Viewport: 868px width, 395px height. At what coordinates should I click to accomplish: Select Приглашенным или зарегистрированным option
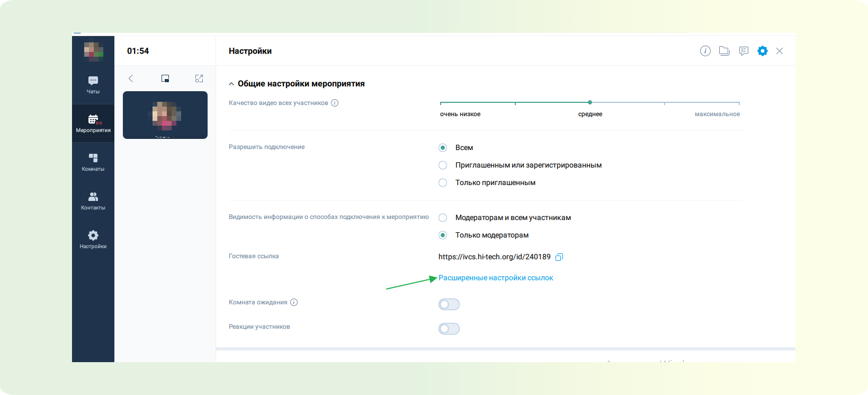[x=443, y=165]
